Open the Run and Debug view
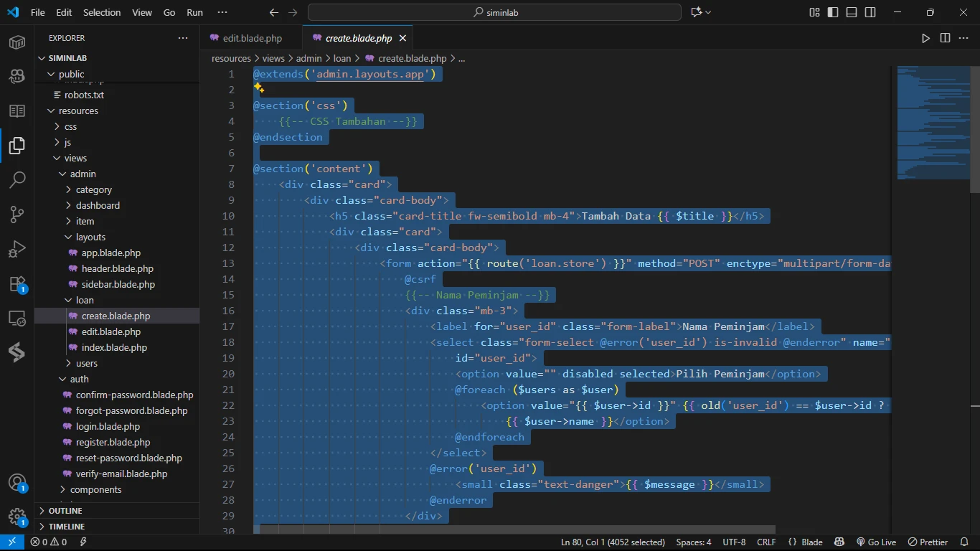 pos(17,249)
